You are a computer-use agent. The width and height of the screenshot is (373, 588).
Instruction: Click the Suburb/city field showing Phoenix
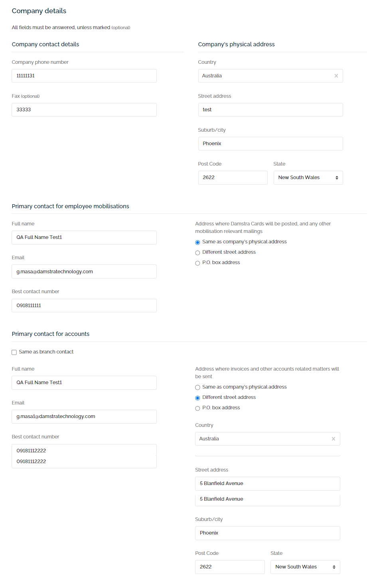click(270, 144)
